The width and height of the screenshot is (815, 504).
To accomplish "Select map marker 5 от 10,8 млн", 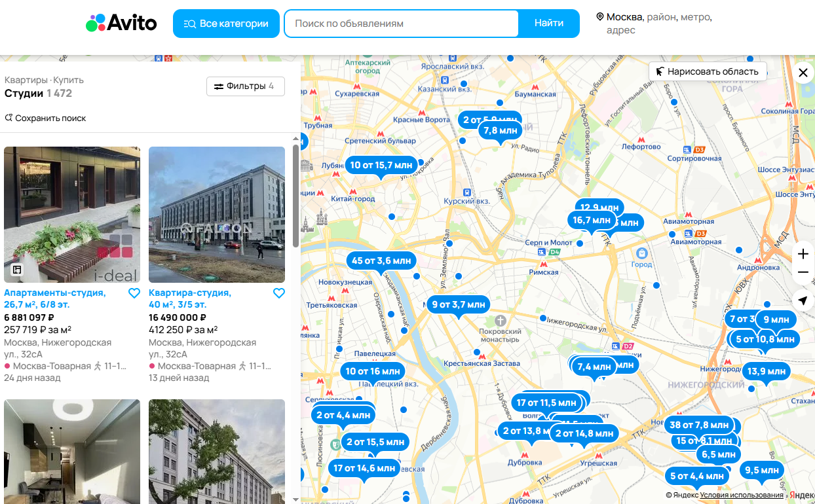I will click(765, 340).
